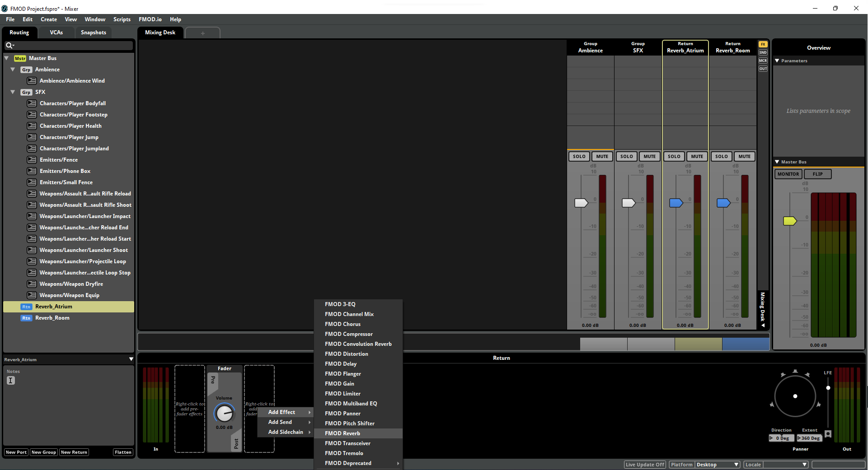The image size is (868, 470).
Task: Add a new mixing desk tab with plus
Action: click(x=203, y=33)
